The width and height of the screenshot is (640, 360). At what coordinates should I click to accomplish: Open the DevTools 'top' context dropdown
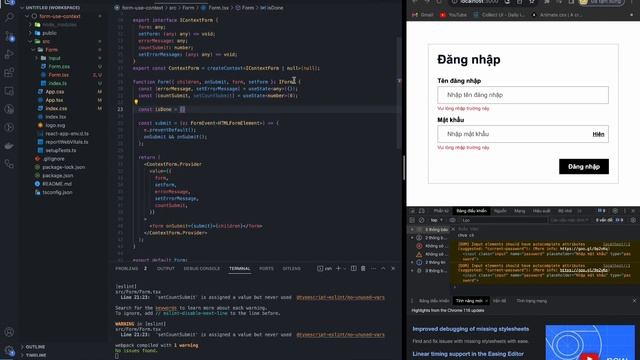tap(437, 220)
